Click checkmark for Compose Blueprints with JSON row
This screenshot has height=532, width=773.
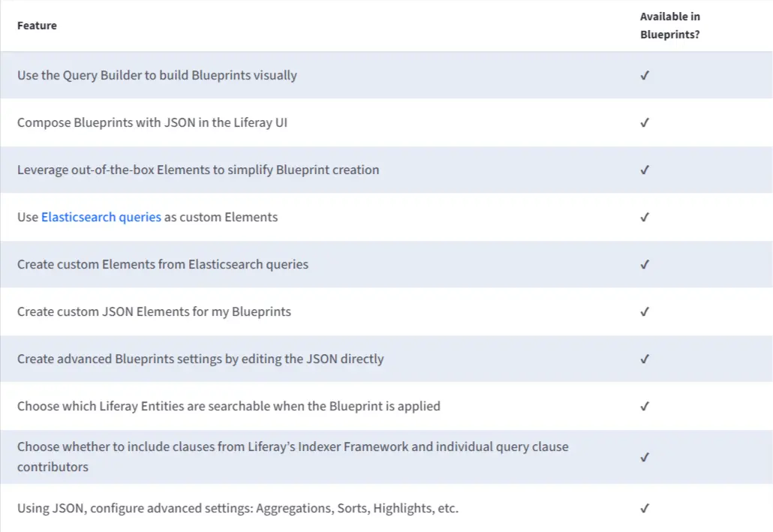(645, 123)
